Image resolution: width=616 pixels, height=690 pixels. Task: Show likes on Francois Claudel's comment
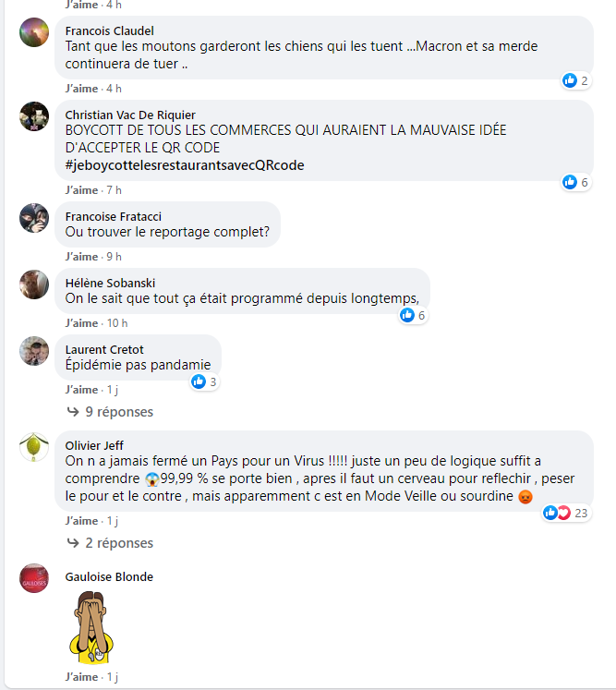point(576,80)
